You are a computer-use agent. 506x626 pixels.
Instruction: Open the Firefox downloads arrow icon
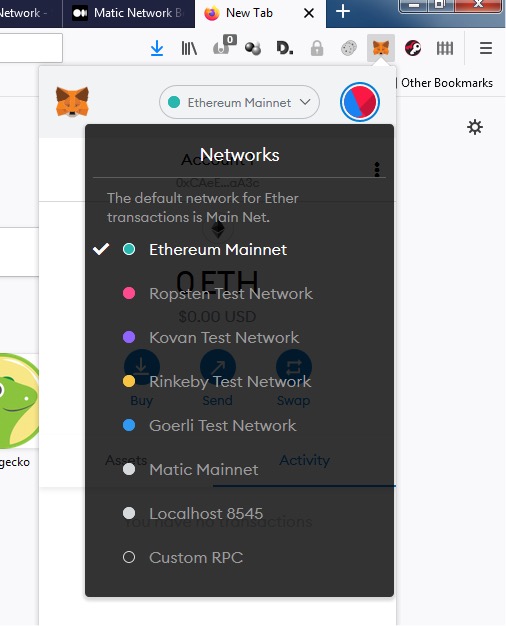pos(157,48)
